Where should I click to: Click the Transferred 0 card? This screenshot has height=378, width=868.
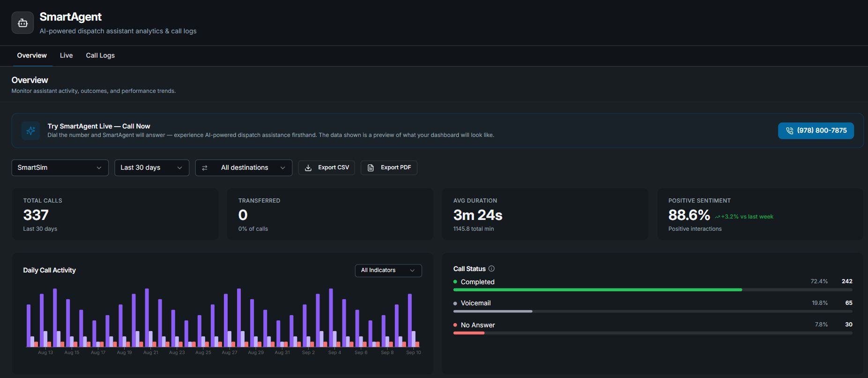330,214
